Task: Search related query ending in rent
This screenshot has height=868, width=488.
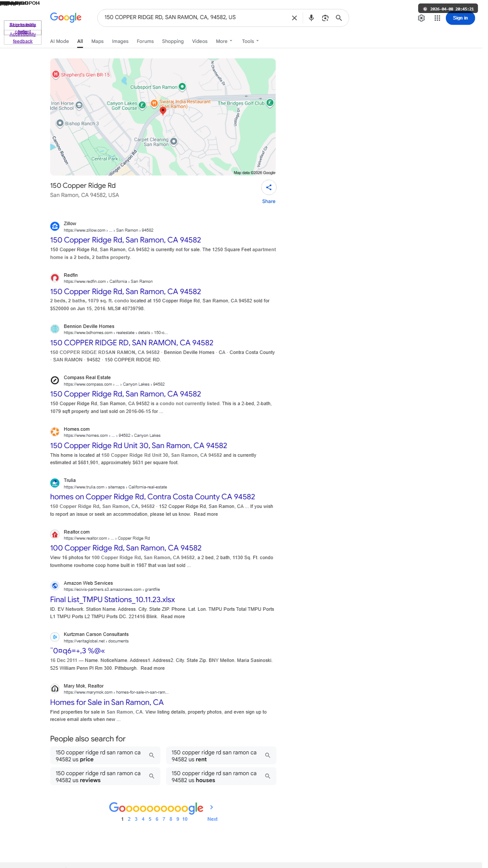Action: [221, 756]
